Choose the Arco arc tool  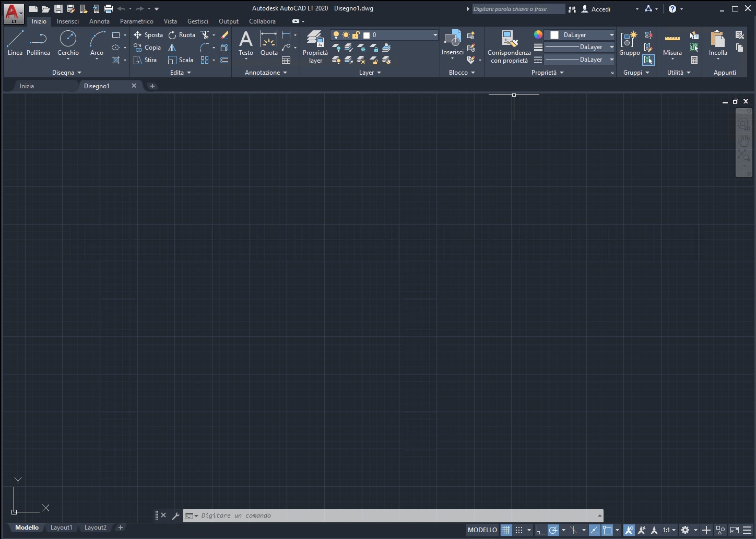[97, 43]
